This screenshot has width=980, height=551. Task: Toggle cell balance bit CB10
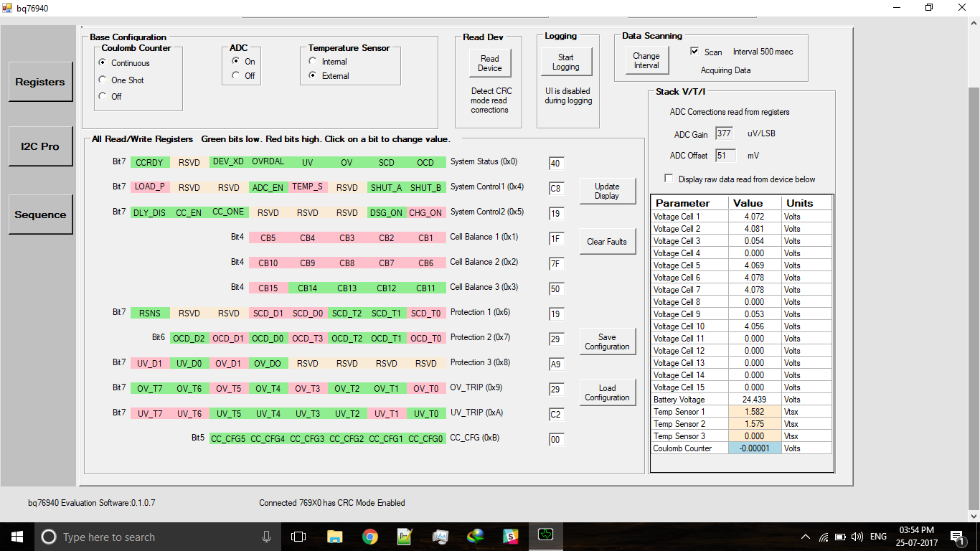[x=268, y=263]
